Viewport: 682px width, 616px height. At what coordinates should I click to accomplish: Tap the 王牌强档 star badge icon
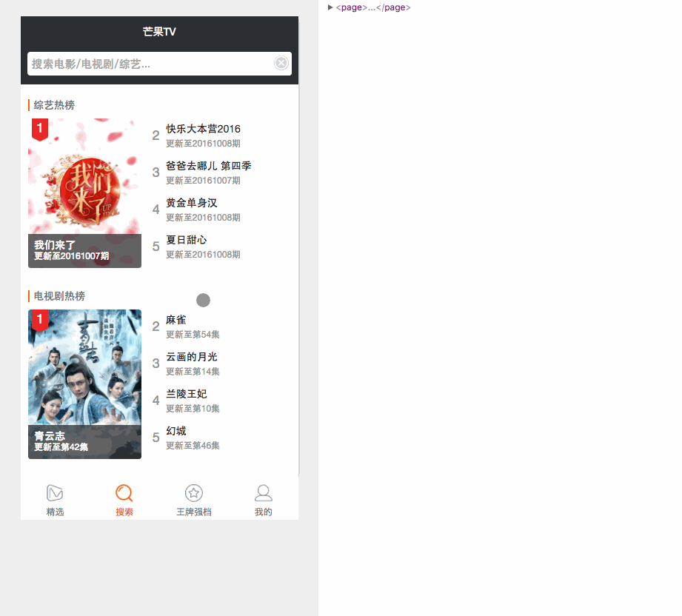tap(193, 492)
